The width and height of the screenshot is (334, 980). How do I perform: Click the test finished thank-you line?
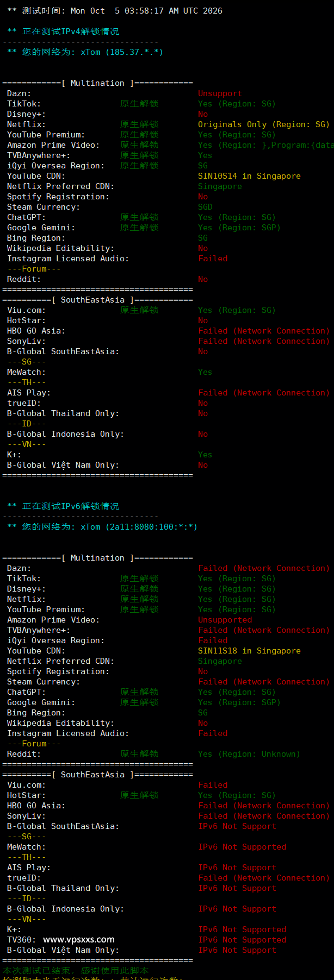pyautogui.click(x=76, y=971)
